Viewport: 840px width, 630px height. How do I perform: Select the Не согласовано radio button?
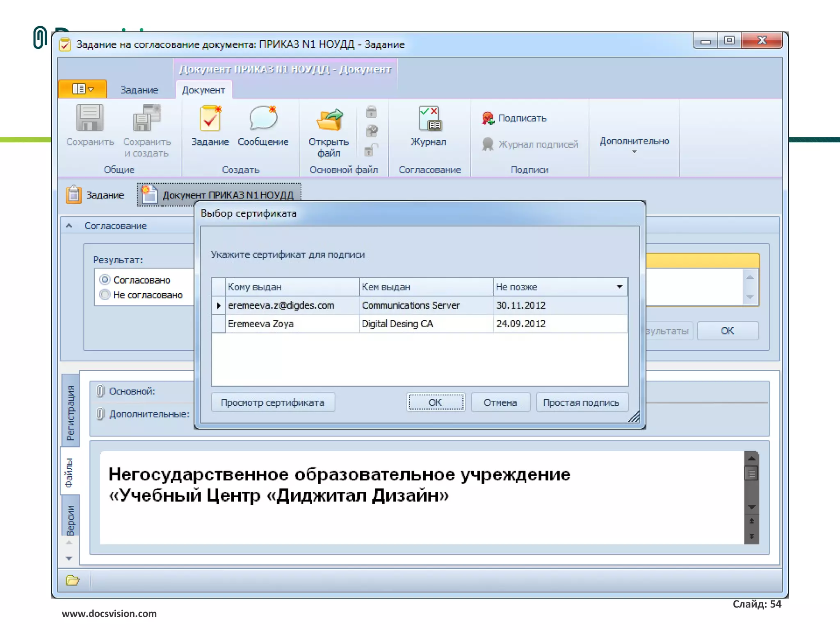coord(105,294)
